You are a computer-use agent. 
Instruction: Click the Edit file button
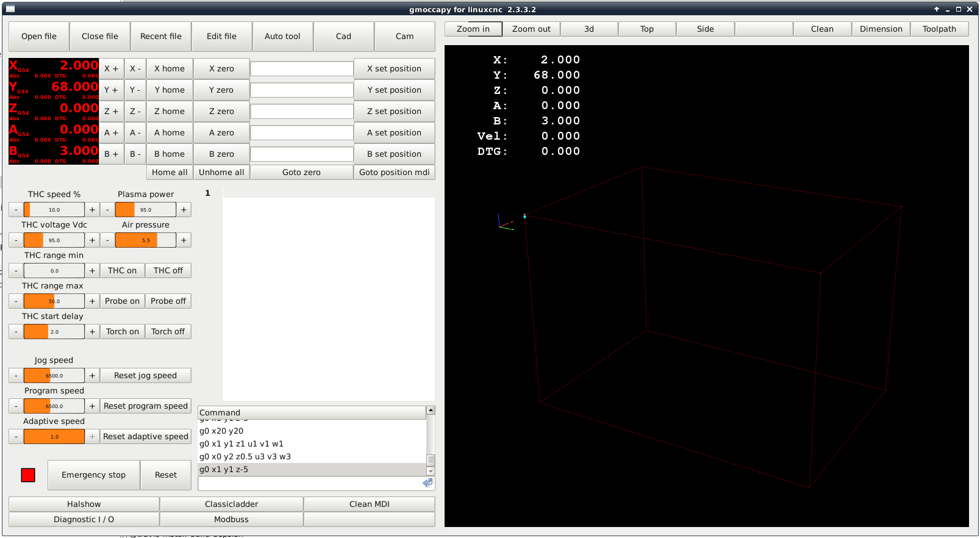tap(222, 37)
